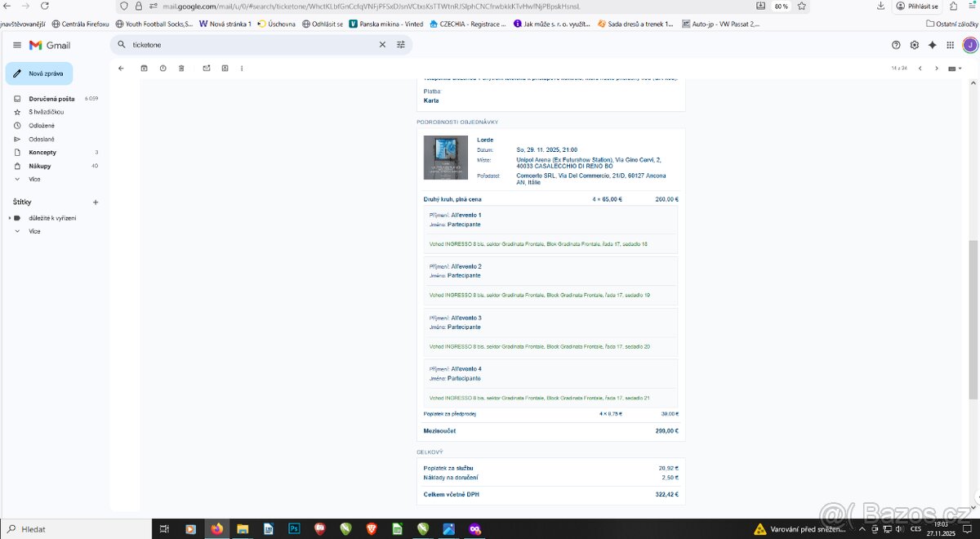The height and width of the screenshot is (539, 980).
Task: Reload the page in Firefox
Action: coord(47,6)
